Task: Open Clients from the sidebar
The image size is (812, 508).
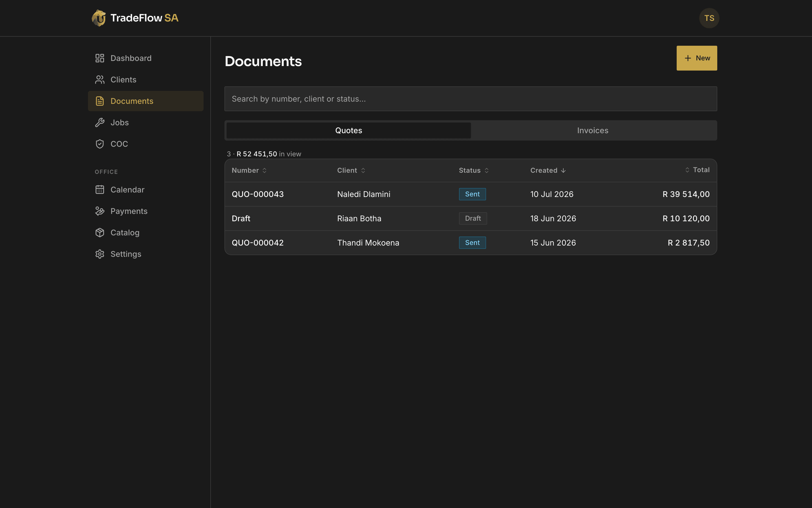Action: [x=145, y=80]
